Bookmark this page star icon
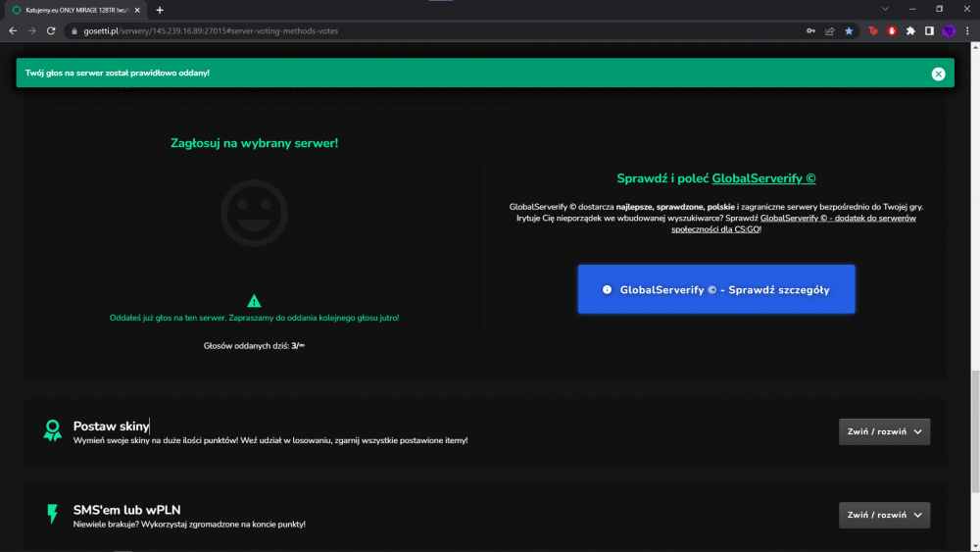Screen dimensions: 980x552 click(x=849, y=30)
